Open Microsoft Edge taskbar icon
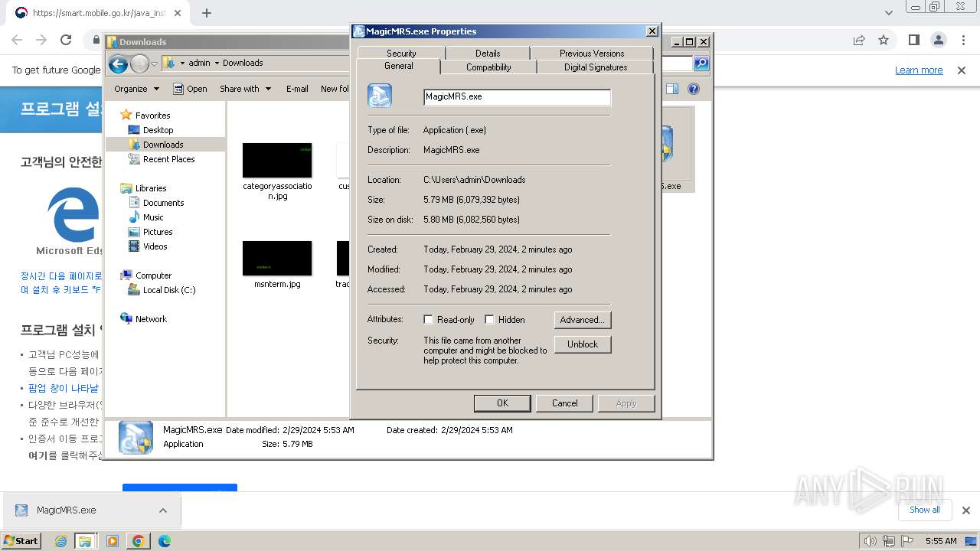Viewport: 980px width, 551px height. pos(165,541)
